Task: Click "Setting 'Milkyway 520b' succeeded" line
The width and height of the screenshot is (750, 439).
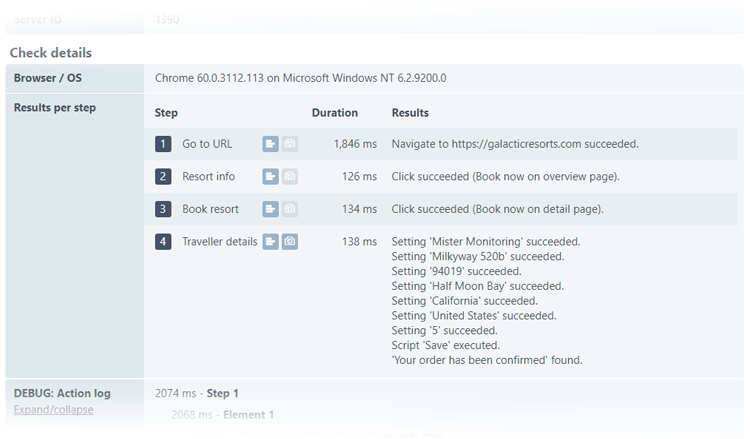Action: [478, 256]
